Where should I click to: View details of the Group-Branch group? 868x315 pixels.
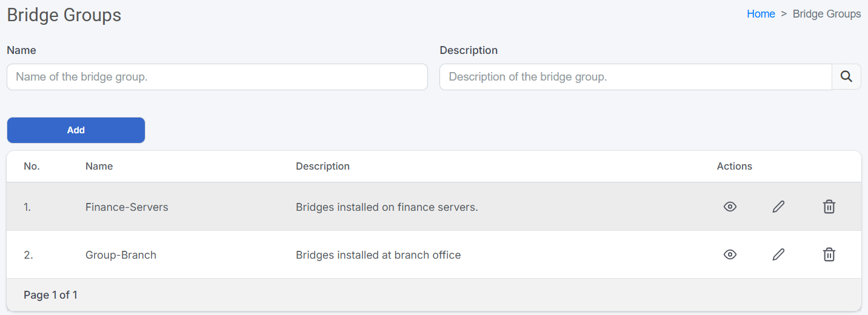730,254
